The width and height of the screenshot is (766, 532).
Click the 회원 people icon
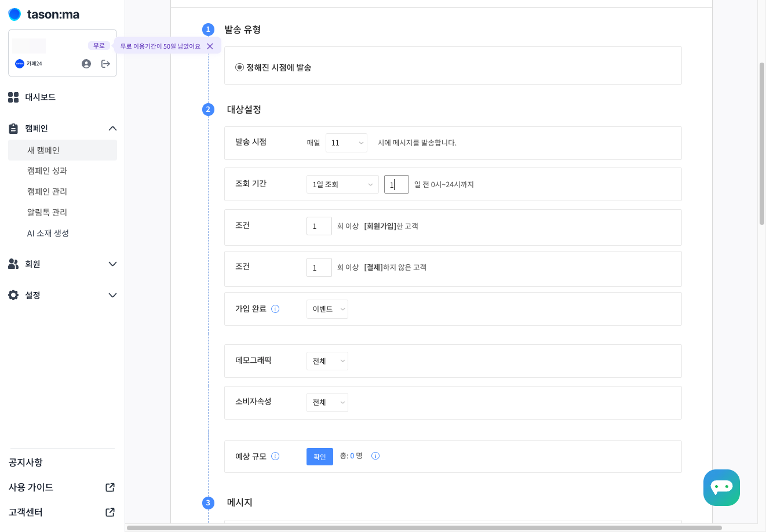[13, 264]
